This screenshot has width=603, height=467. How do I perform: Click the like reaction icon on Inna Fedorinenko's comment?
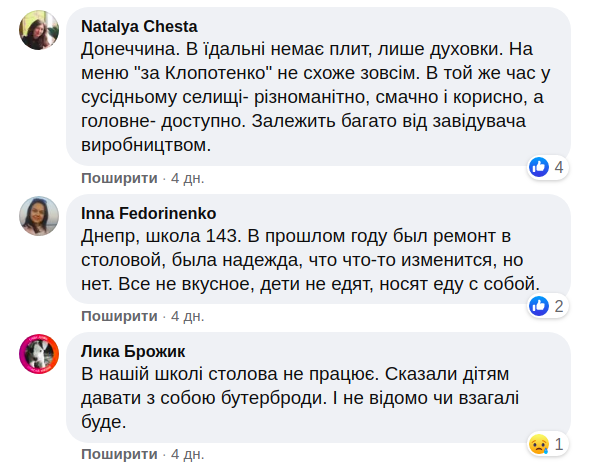tap(540, 306)
